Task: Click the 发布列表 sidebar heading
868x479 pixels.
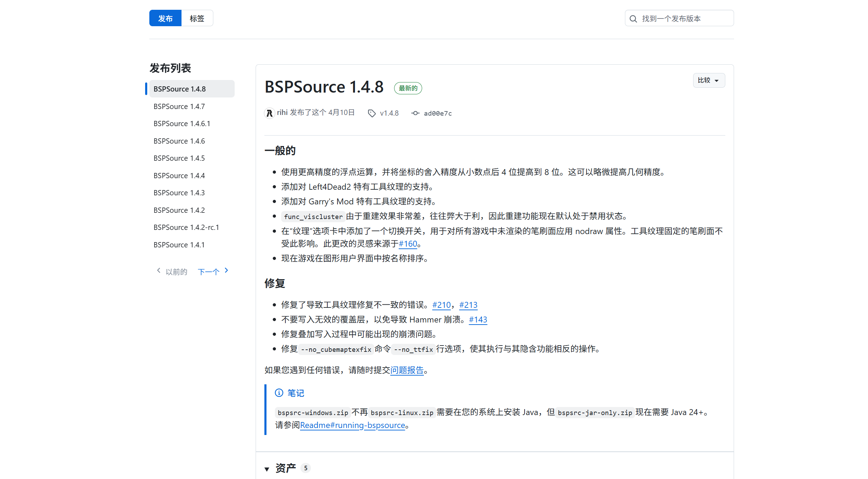Action: pyautogui.click(x=170, y=68)
